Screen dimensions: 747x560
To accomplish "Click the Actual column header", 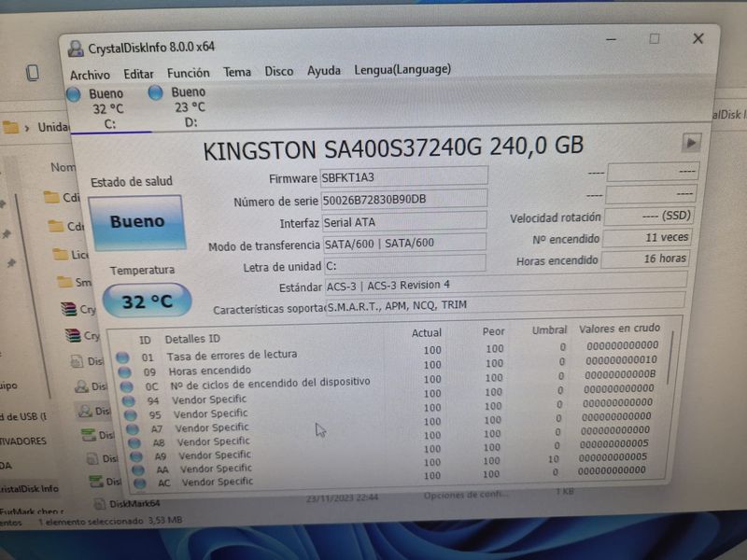I will tap(427, 333).
